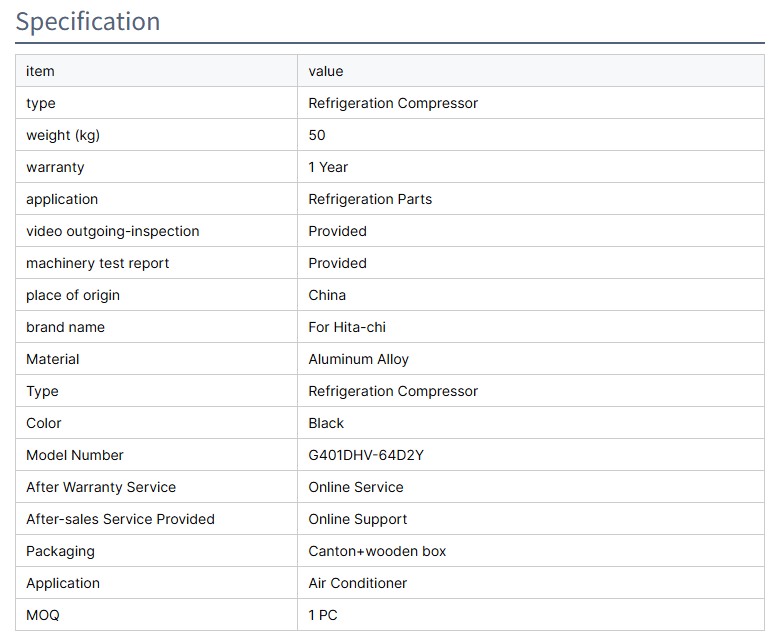Screen dimensions: 781x644
Task: Select the 'Online Support' value cell
Action: [x=357, y=519]
